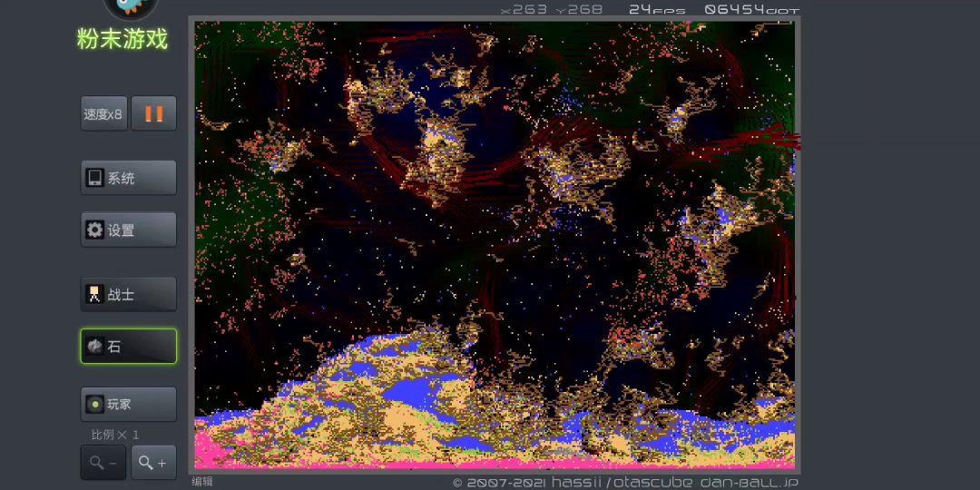
Task: Click the grey stone icon
Action: [x=95, y=346]
